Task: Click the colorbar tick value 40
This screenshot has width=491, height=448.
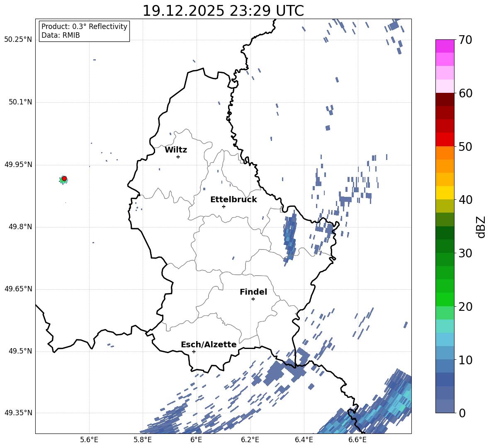Action: 465,200
